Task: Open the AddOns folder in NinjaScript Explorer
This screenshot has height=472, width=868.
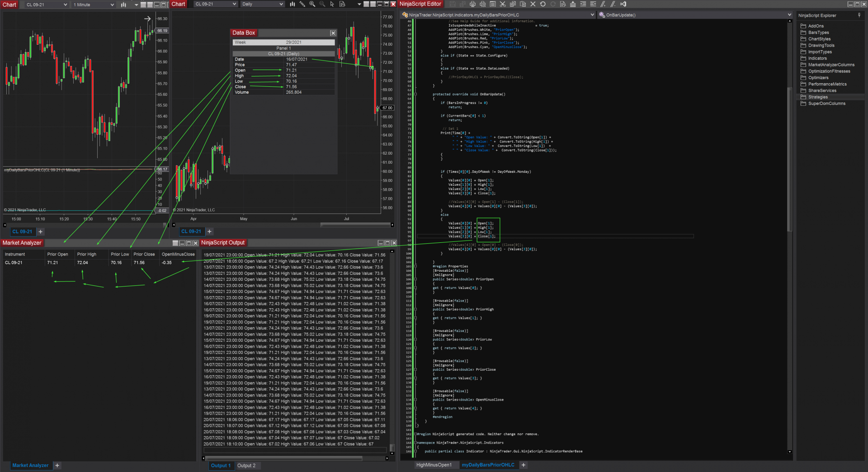Action: pyautogui.click(x=816, y=26)
